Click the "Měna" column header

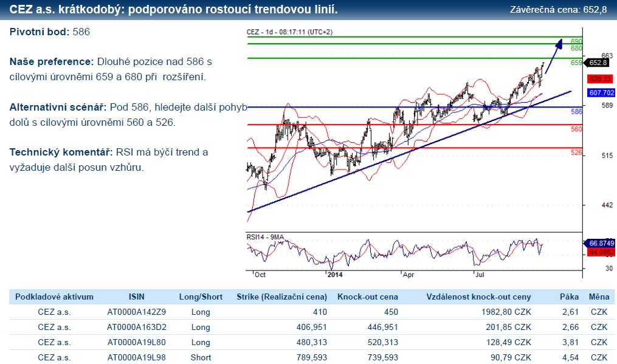(599, 297)
